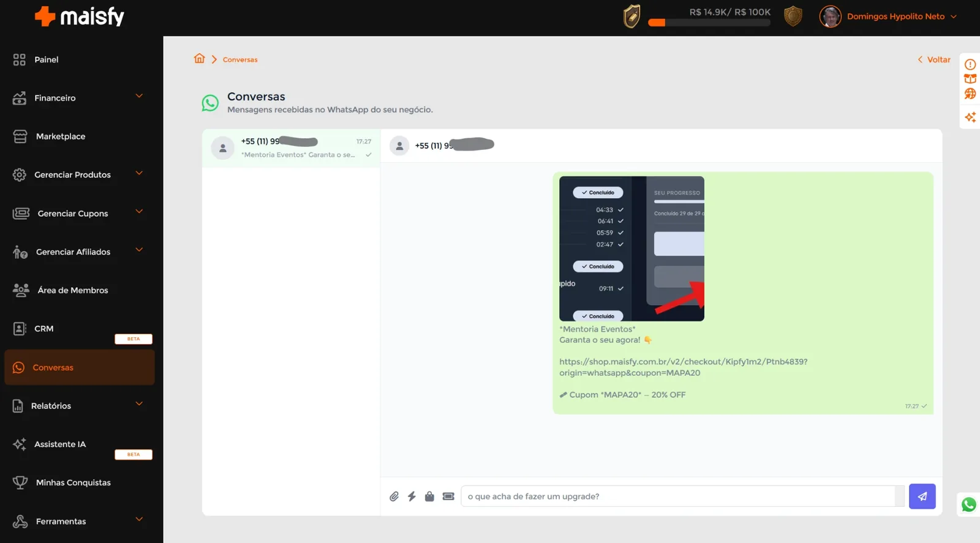
Task: Select Conversas in the sidebar
Action: (79, 367)
